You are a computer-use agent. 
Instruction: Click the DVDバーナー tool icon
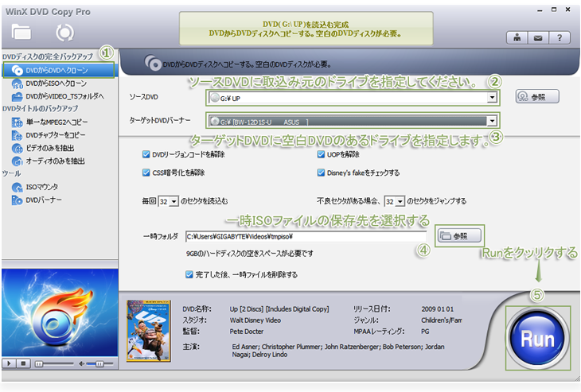pos(17,200)
